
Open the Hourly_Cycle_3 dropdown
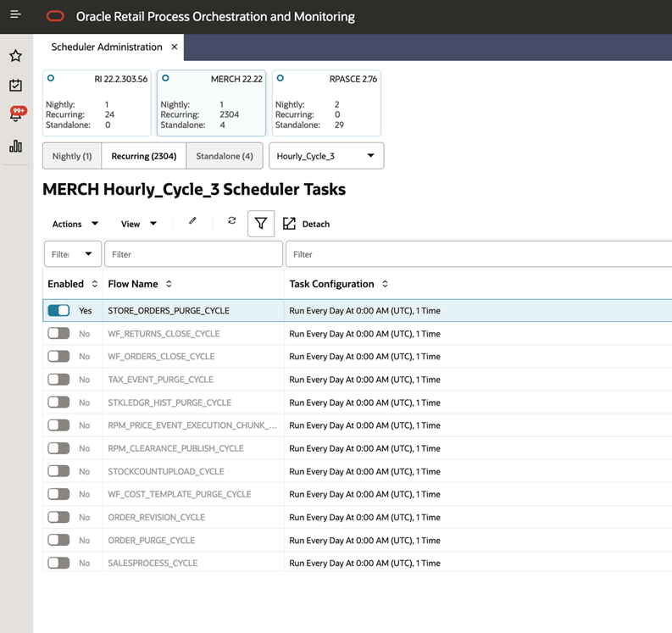(x=326, y=156)
